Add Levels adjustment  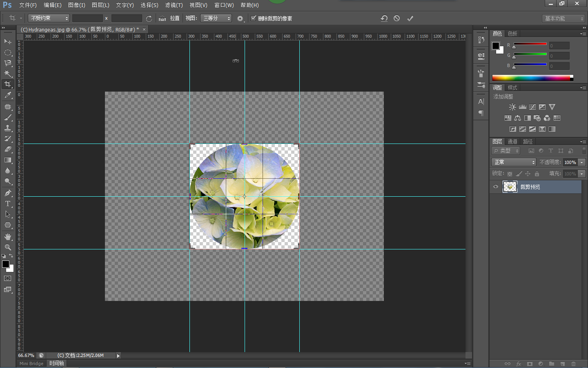click(522, 107)
